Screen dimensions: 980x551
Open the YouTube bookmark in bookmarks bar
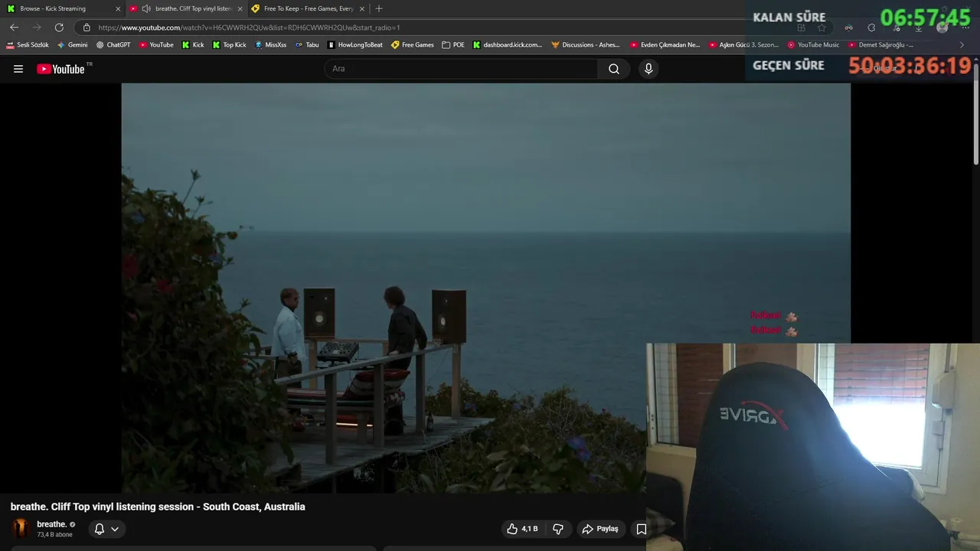tap(156, 45)
